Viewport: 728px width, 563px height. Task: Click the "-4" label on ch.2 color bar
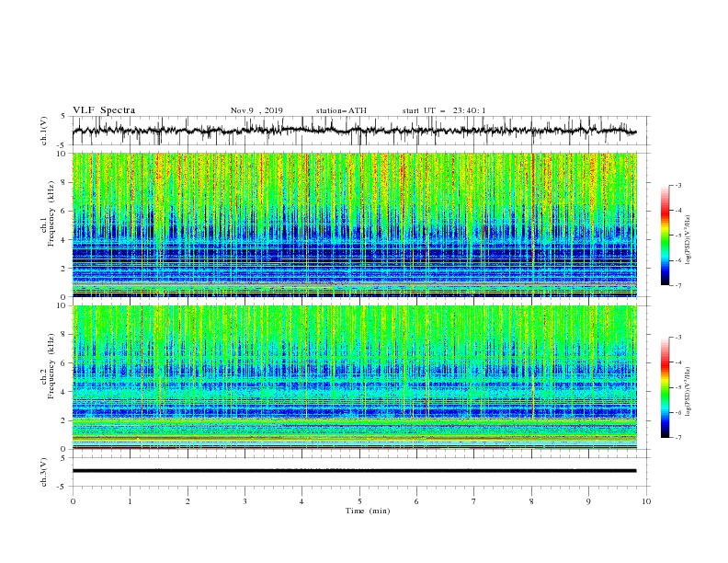678,362
